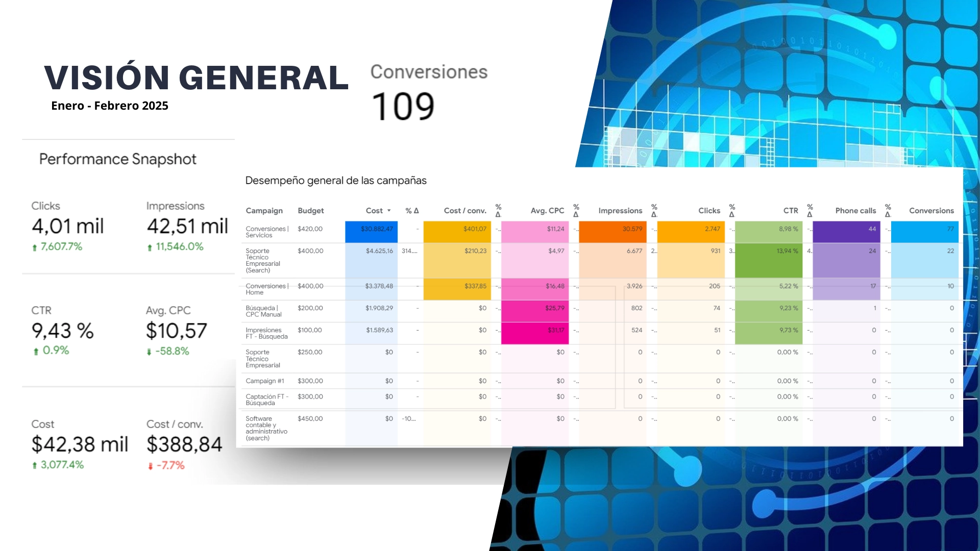The width and height of the screenshot is (980, 551).
Task: Sort table by Campaign column header
Action: click(264, 211)
